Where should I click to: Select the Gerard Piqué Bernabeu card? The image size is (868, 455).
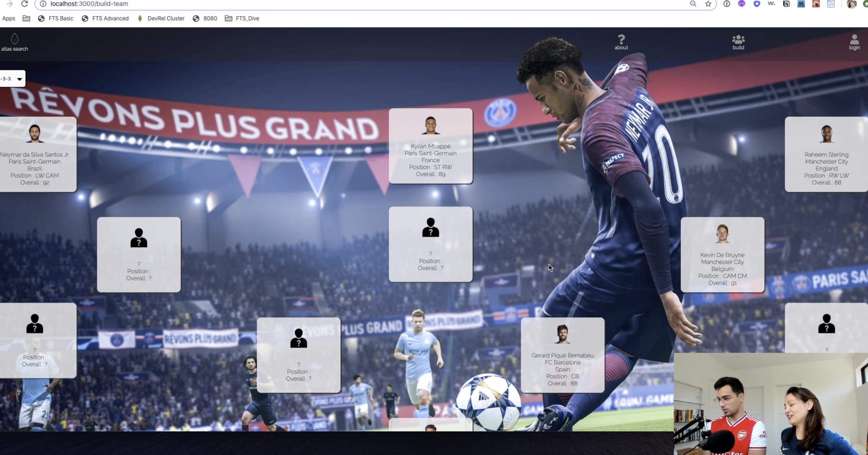(563, 355)
